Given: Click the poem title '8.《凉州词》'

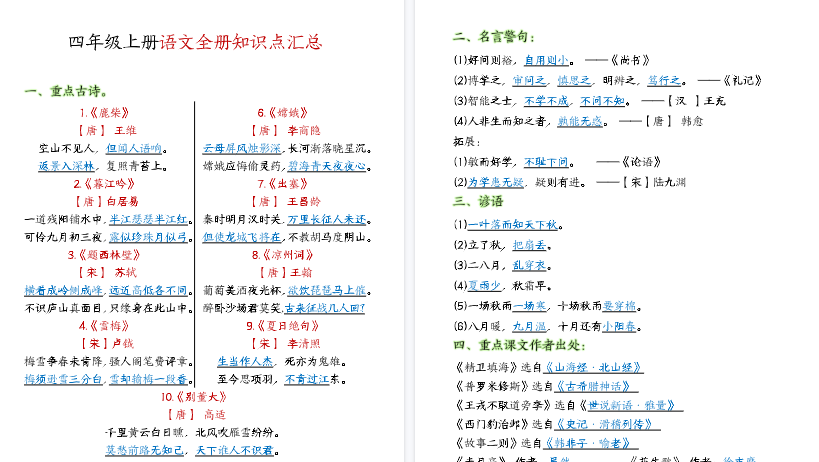Looking at the screenshot, I should tap(283, 255).
